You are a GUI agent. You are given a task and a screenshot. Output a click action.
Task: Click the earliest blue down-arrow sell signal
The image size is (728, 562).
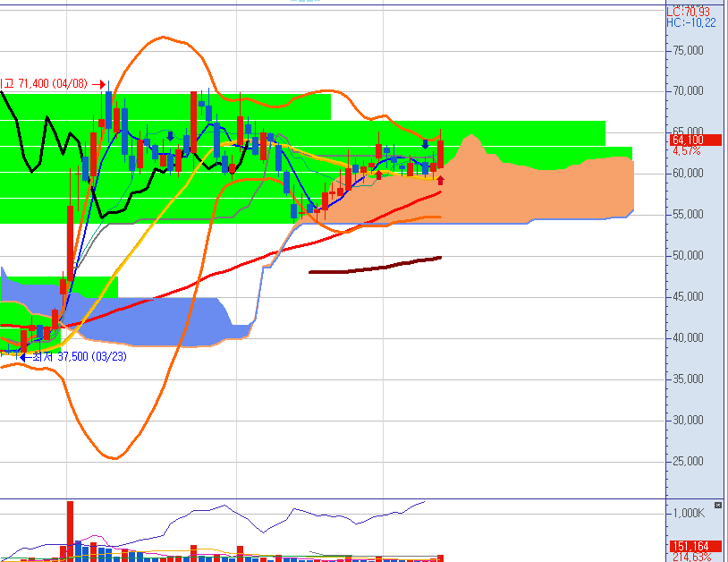[171, 136]
